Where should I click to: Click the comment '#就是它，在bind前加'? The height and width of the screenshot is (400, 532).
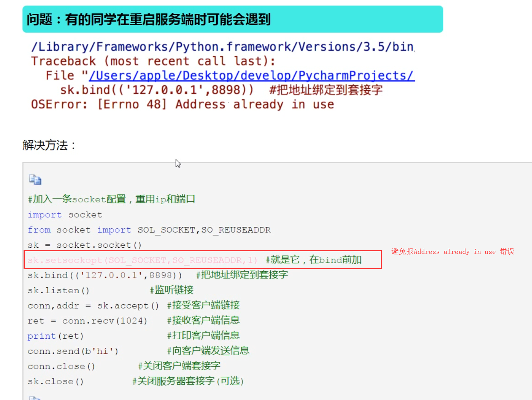314,260
